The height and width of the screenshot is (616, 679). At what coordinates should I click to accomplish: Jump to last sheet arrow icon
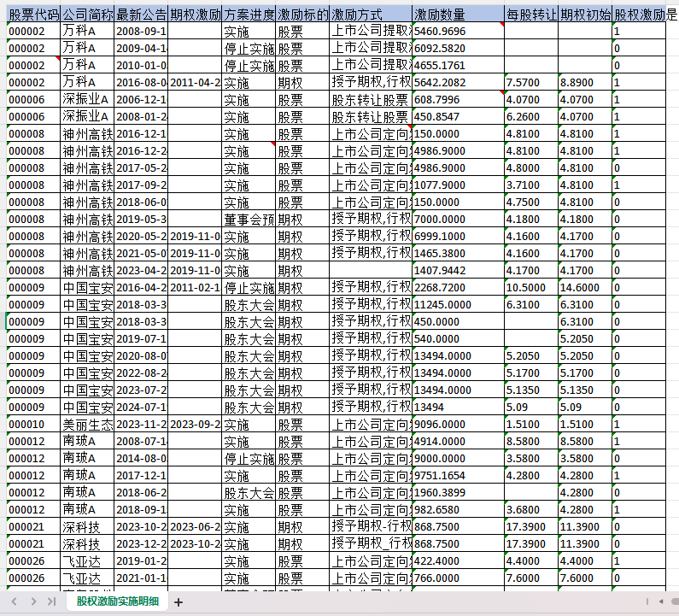[51, 601]
